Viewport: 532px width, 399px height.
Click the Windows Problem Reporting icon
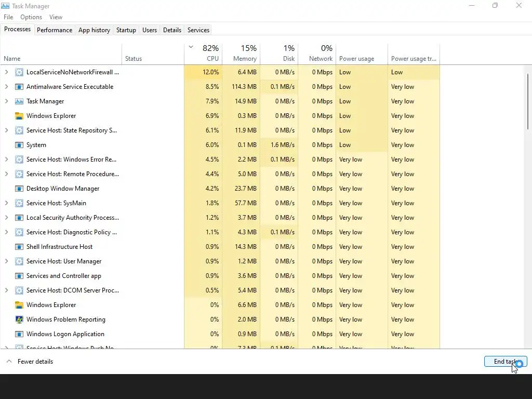(x=19, y=320)
